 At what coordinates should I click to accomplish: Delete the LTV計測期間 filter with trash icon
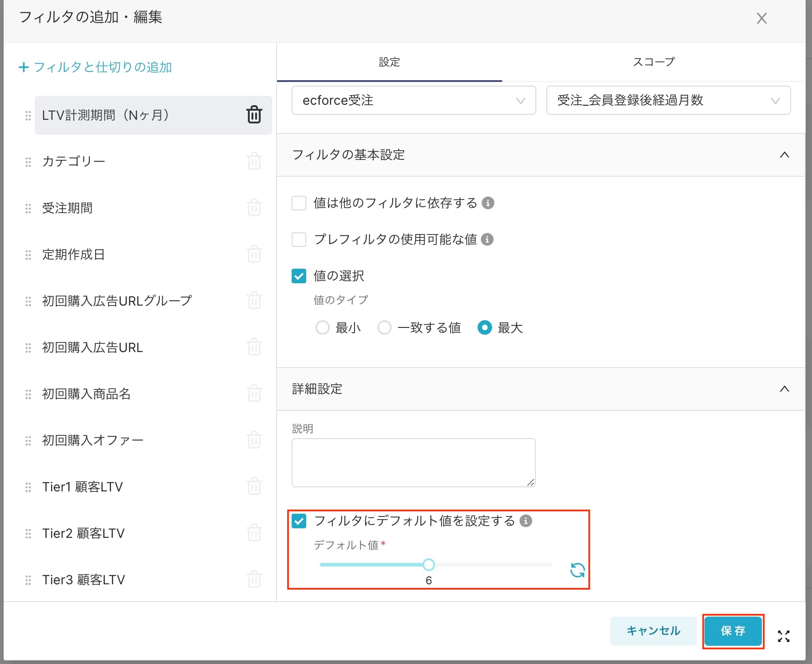click(254, 115)
